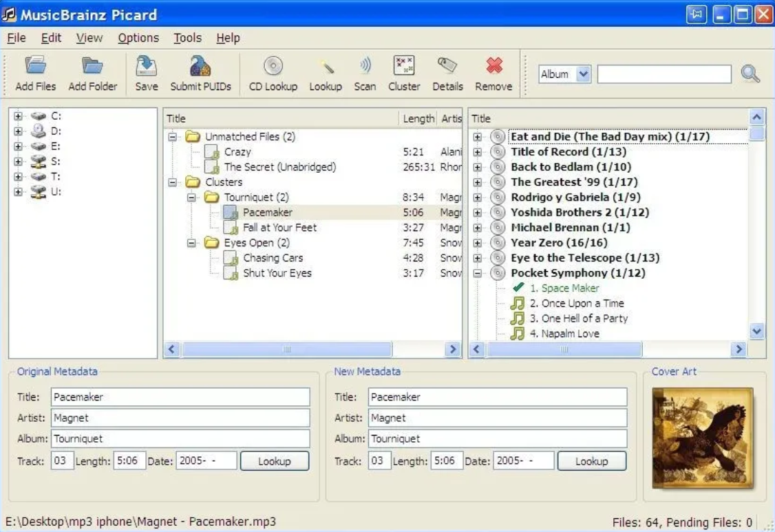Click the disc icon beside Title of Record

tap(498, 152)
